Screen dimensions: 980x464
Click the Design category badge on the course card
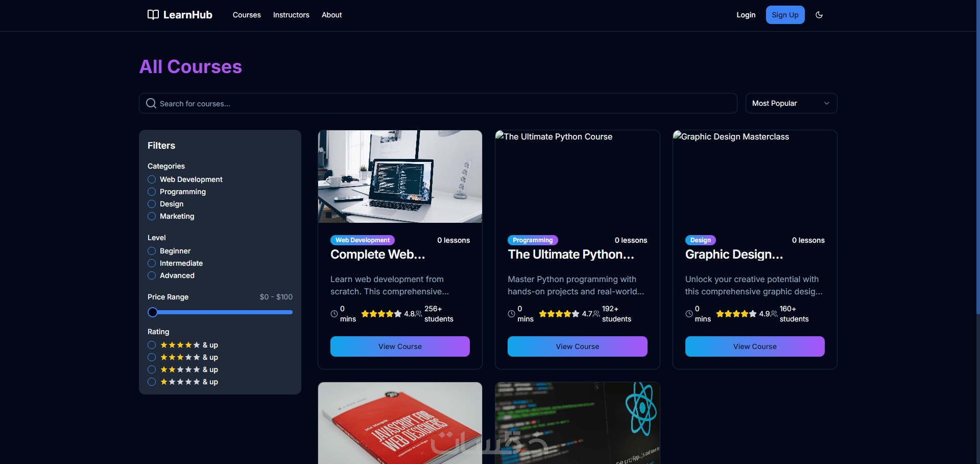pos(701,240)
